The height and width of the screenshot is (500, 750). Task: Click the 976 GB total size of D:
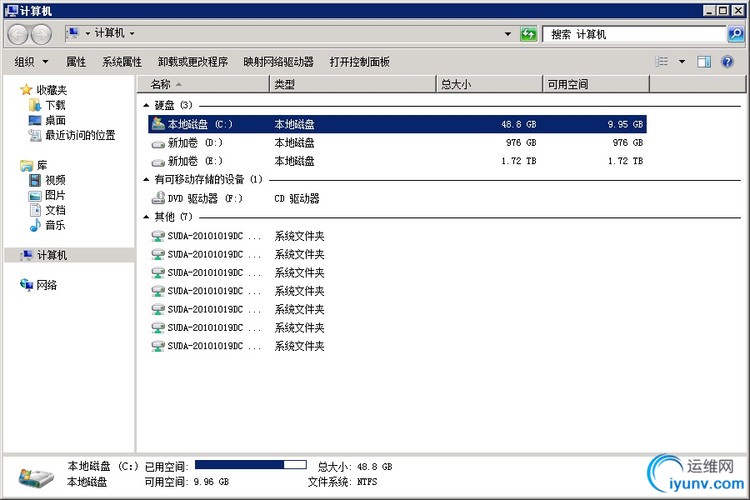pos(521,143)
